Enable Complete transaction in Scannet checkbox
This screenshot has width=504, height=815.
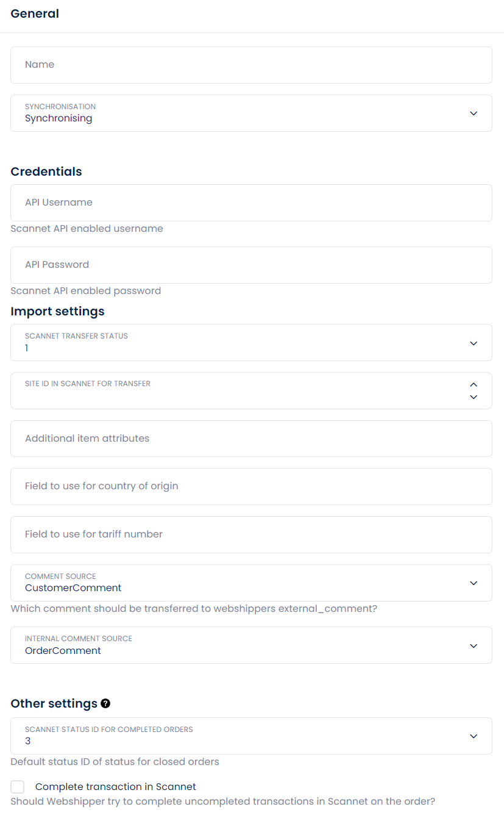[18, 787]
